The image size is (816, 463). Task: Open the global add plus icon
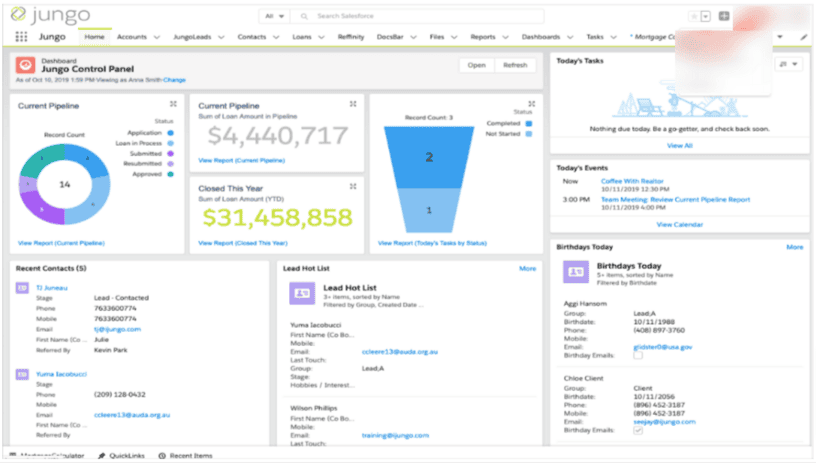click(724, 16)
